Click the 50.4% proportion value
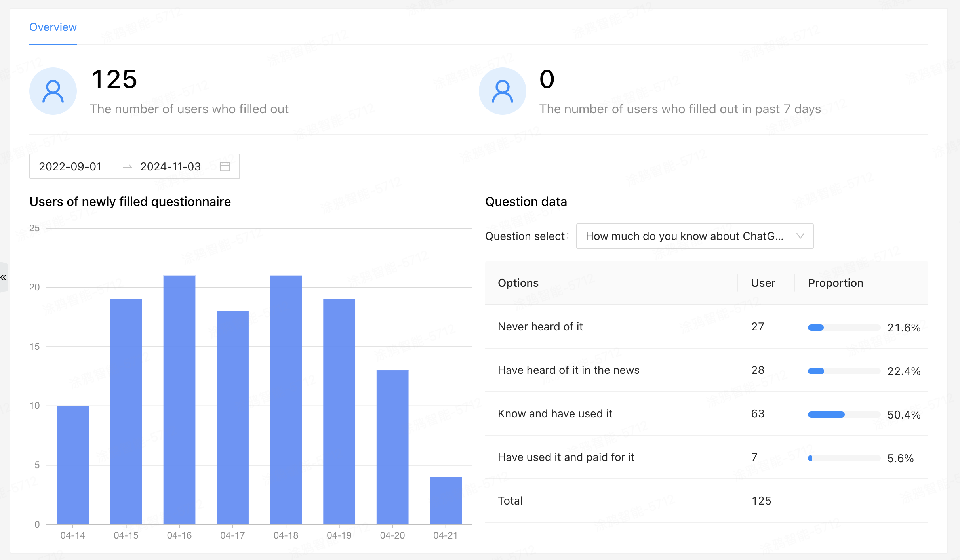The image size is (960, 560). pos(904,415)
